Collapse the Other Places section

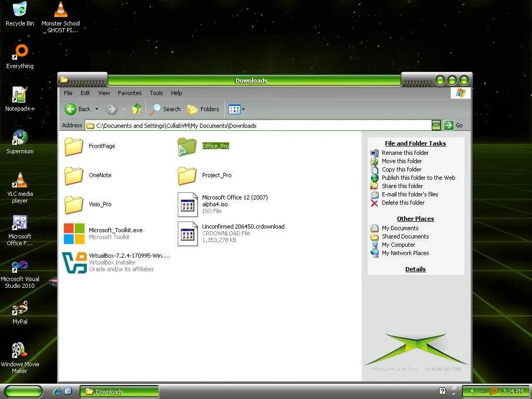point(415,219)
